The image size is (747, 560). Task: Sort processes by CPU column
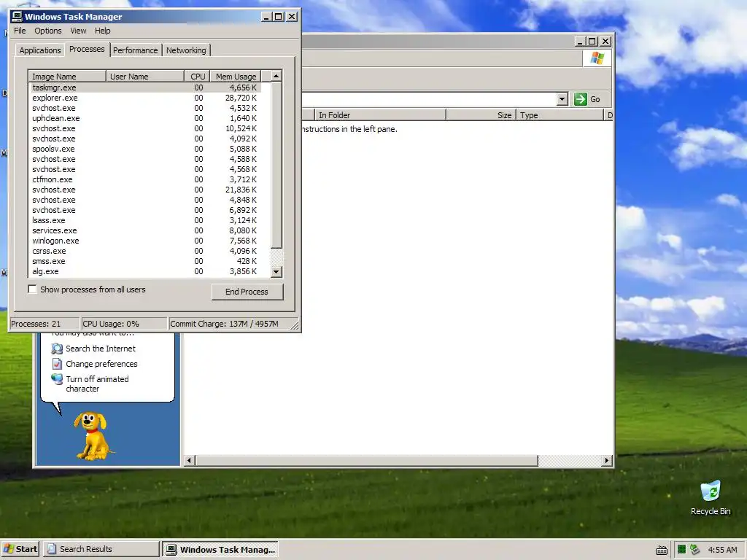click(x=197, y=76)
